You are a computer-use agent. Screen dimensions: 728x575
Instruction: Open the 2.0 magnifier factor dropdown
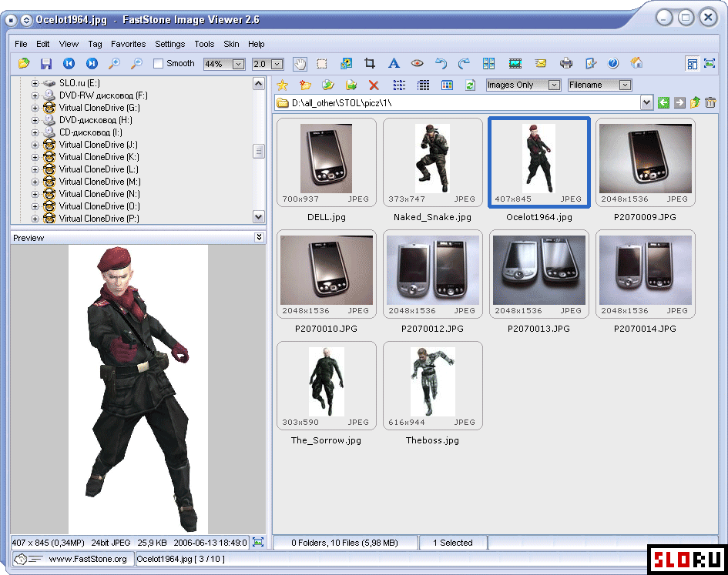[x=277, y=64]
